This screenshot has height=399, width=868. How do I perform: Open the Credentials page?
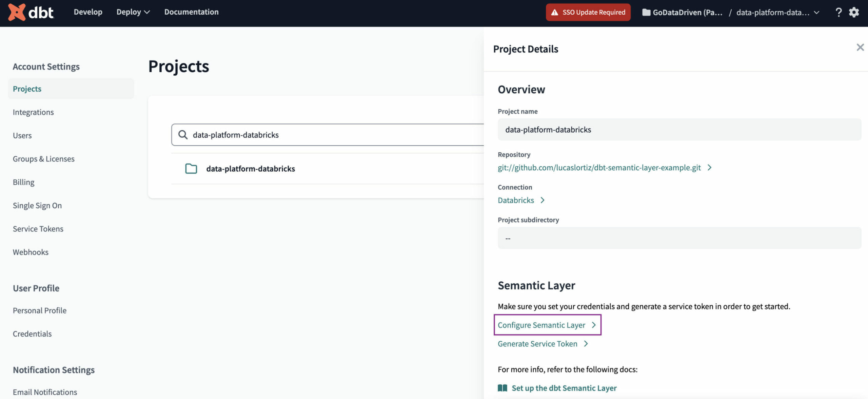(x=32, y=334)
